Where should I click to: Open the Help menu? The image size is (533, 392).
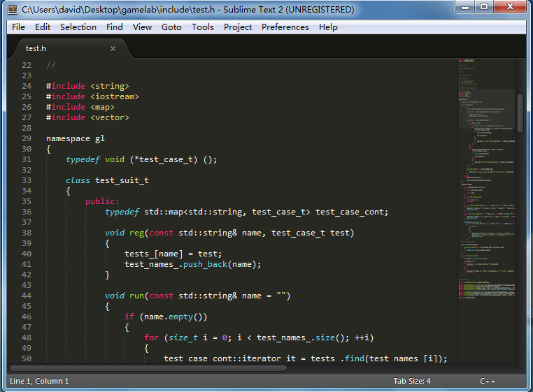[328, 27]
